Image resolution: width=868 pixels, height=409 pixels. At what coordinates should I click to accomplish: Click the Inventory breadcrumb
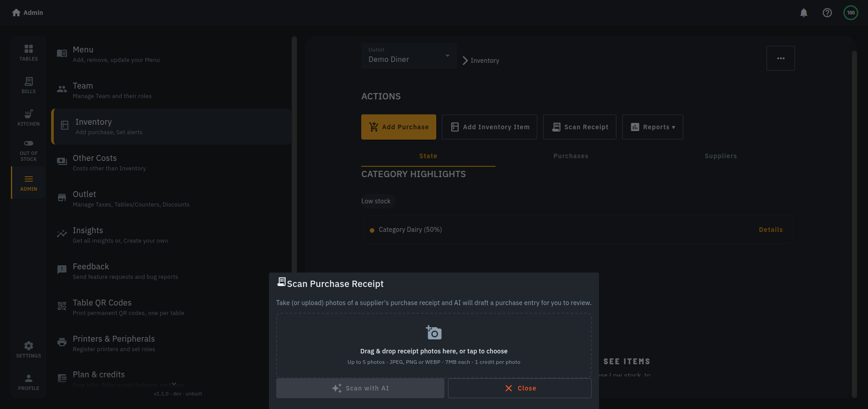coord(485,61)
